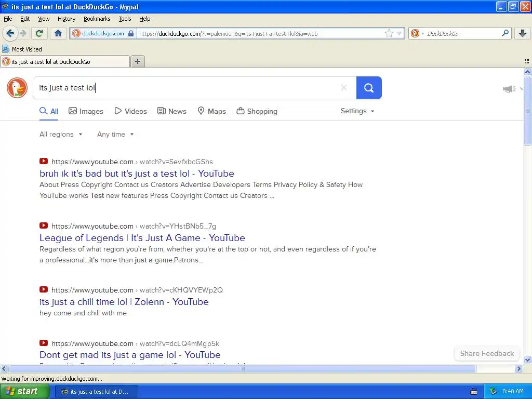532x399 pixels.
Task: Open 'League of Legends | It's Just A Game' result
Action: point(142,238)
